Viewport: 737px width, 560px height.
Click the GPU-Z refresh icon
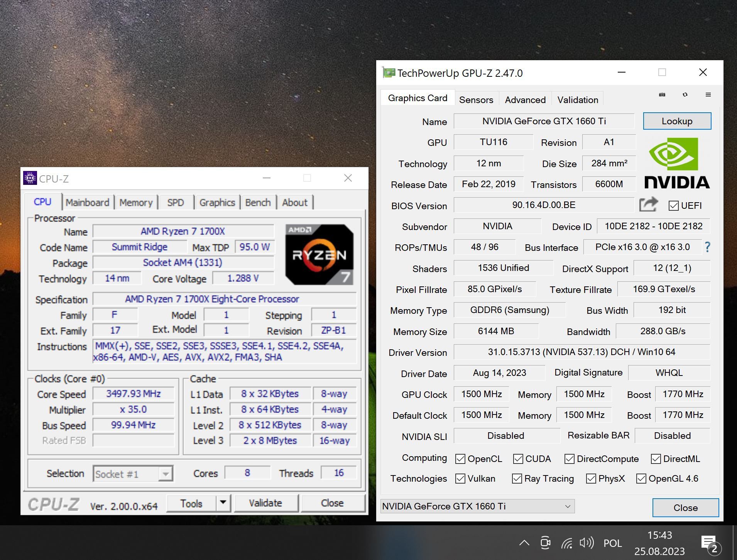coord(685,95)
